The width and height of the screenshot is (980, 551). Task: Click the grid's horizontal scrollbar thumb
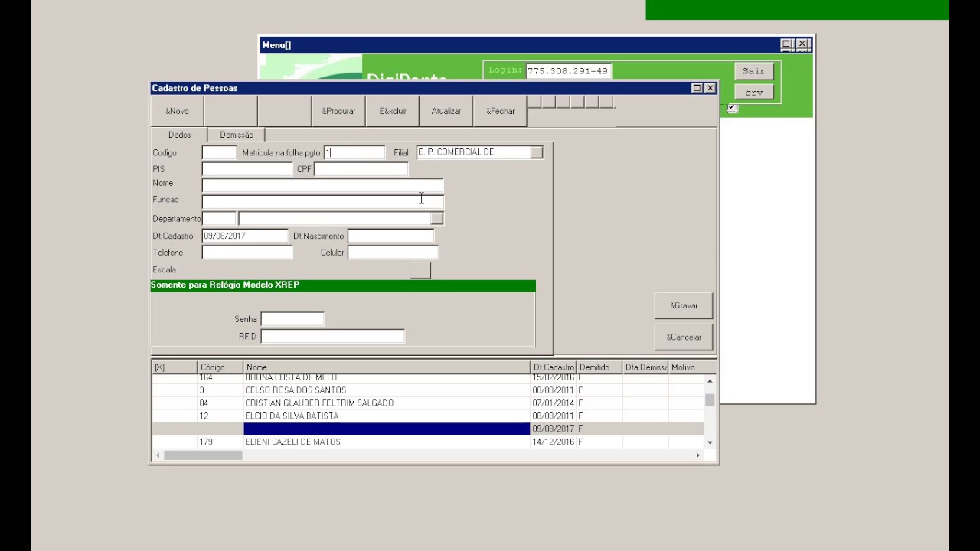(x=203, y=455)
